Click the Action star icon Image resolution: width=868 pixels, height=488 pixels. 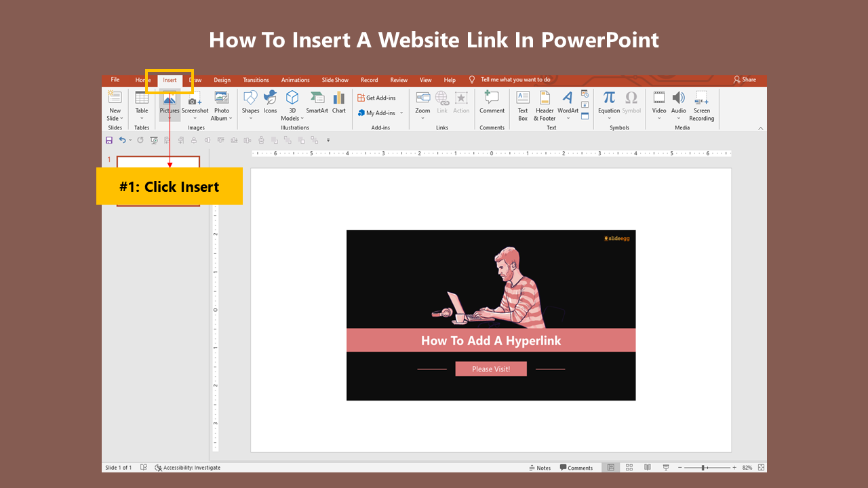click(x=461, y=98)
